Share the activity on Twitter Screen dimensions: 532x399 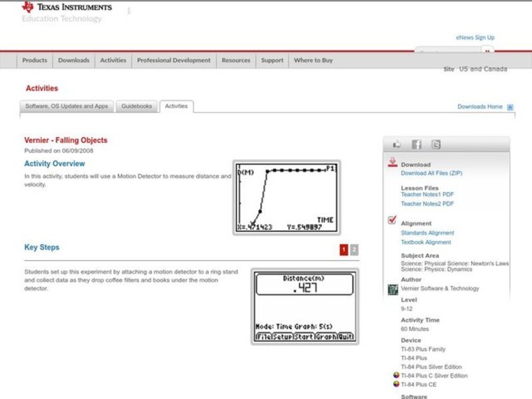pyautogui.click(x=436, y=144)
